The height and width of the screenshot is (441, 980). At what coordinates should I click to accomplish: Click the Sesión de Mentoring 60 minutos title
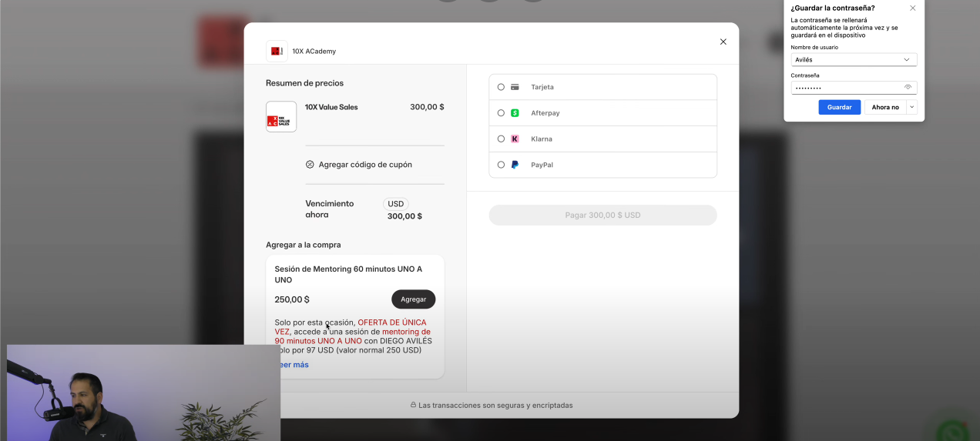348,275
